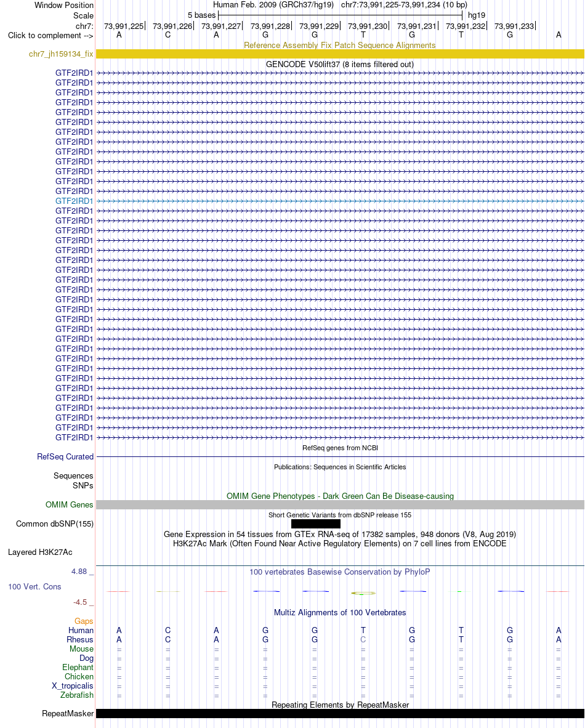Viewport: 585px width, 728px height.
Task: Select the RepeatMasker track label
Action: 68,714
